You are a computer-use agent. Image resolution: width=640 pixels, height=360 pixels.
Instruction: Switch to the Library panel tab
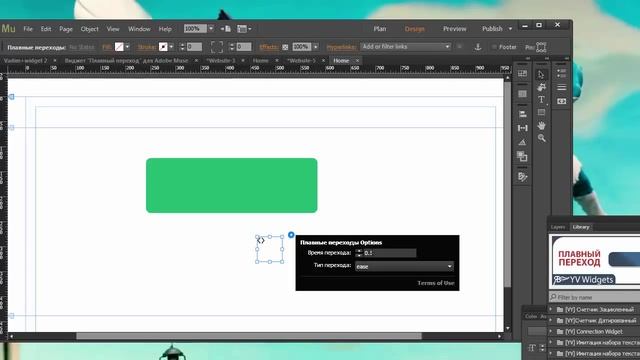tap(581, 227)
